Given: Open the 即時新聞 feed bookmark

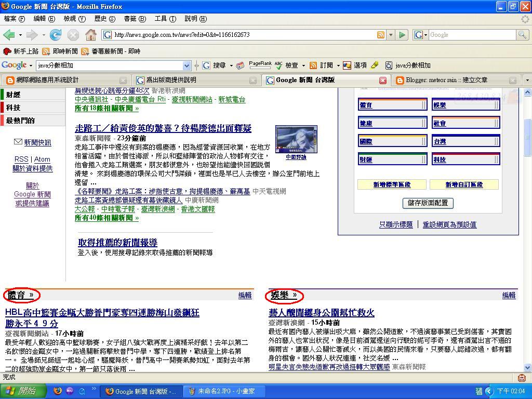Looking at the screenshot, I should tap(60, 51).
